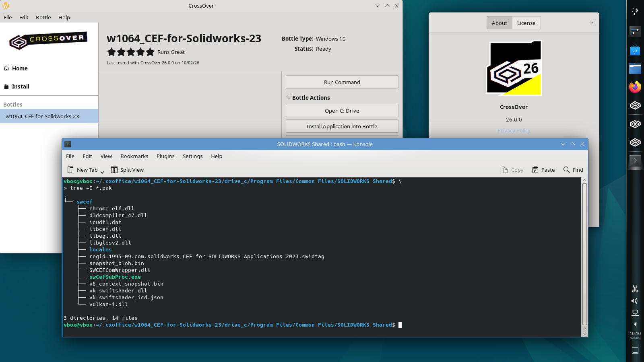644x362 pixels.
Task: Open the Privacy Policy link
Action: click(x=514, y=130)
